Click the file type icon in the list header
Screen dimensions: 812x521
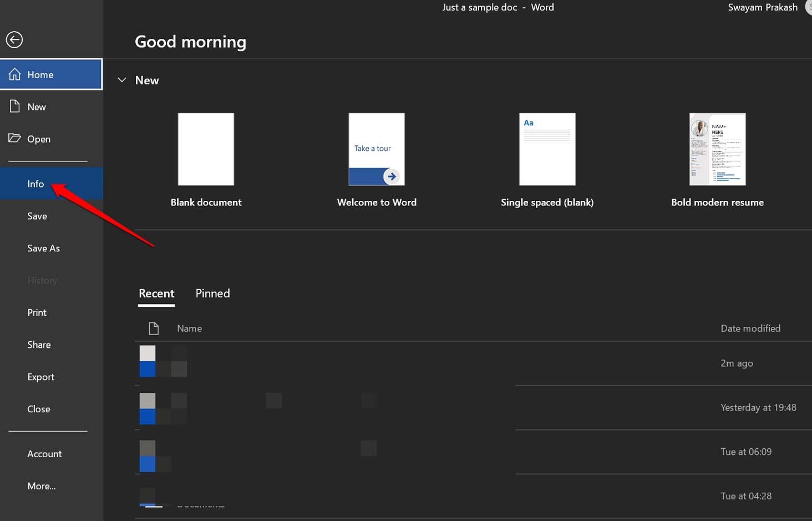coord(154,328)
